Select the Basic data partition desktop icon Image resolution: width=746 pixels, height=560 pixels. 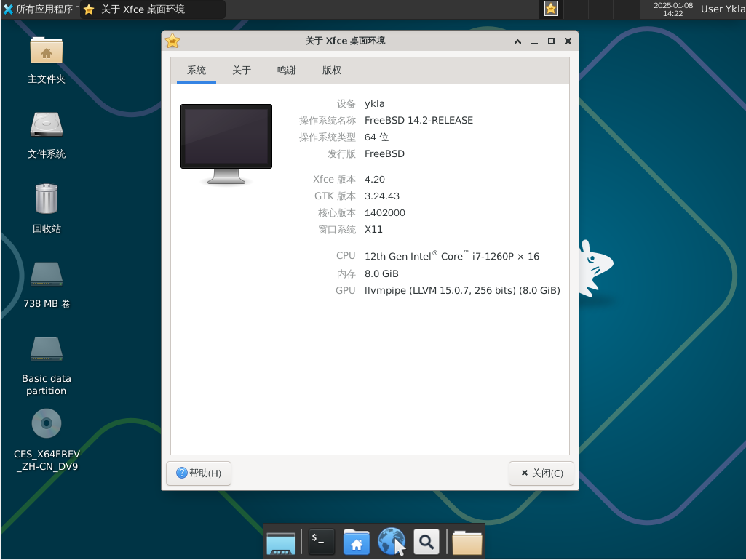46,366
